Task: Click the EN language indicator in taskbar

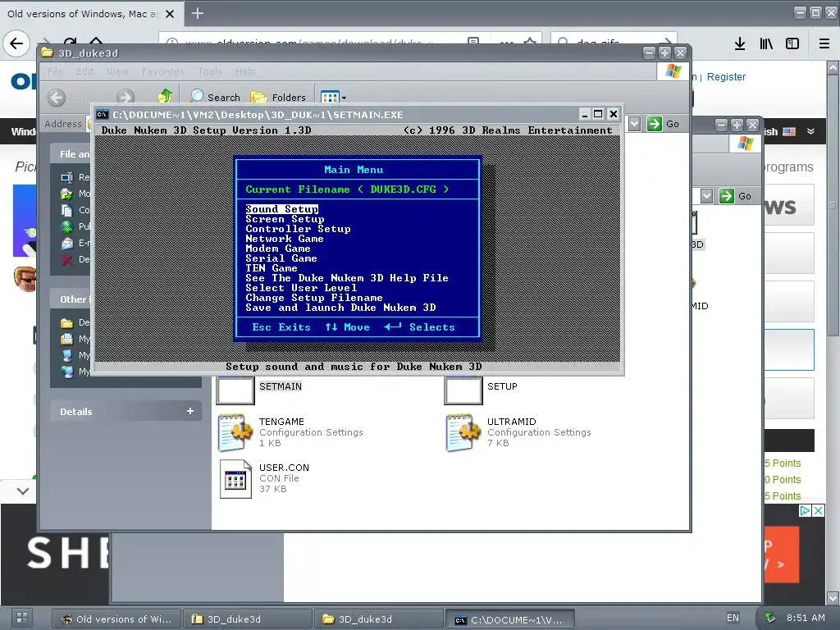Action: [733, 618]
